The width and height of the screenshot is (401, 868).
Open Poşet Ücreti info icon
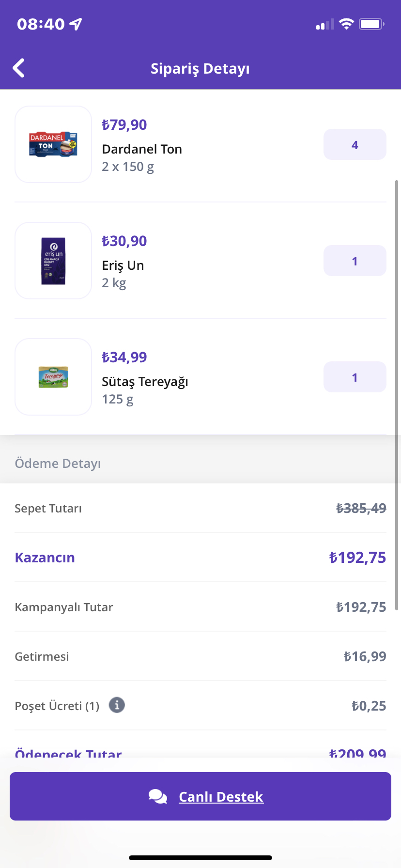point(117,705)
